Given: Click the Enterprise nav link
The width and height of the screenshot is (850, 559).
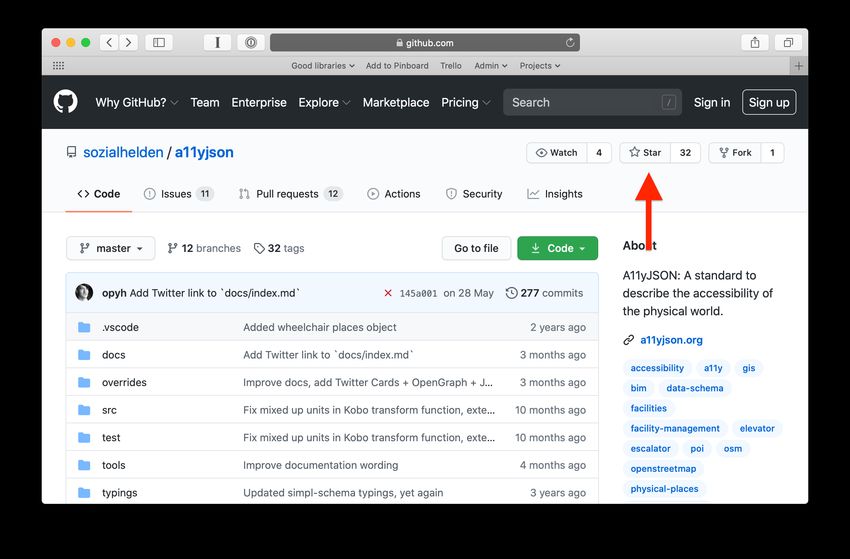Looking at the screenshot, I should pyautogui.click(x=259, y=102).
